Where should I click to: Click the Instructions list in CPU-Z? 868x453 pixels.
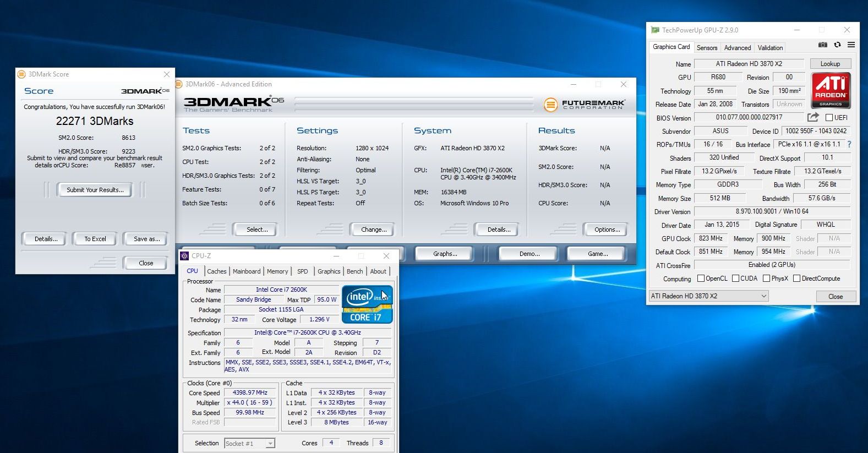(x=308, y=365)
